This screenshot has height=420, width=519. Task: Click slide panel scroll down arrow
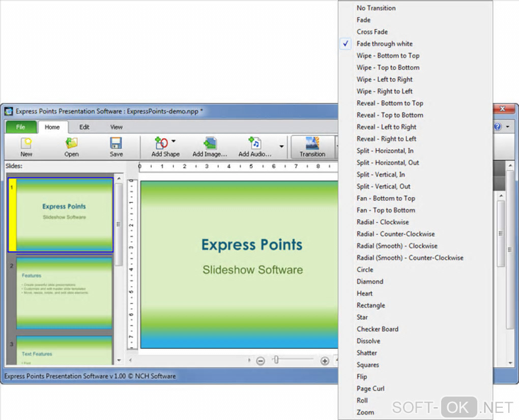pos(119,360)
